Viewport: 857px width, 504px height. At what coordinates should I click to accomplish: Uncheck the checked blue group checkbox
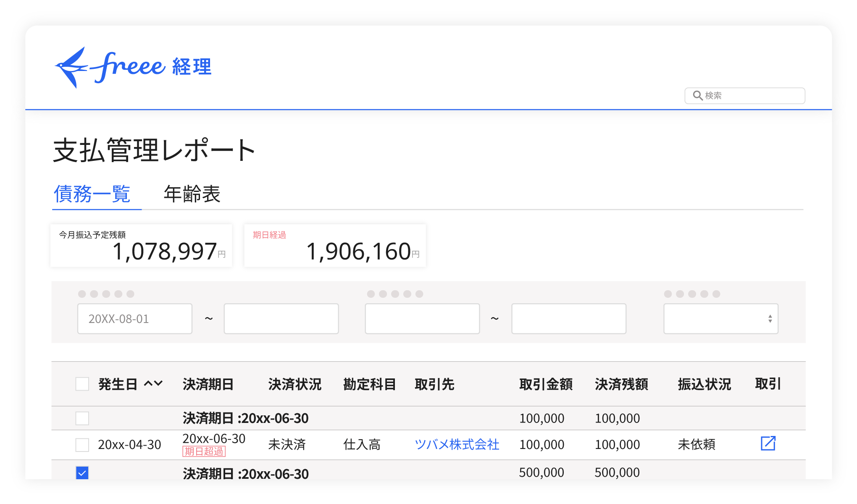pos(82,473)
